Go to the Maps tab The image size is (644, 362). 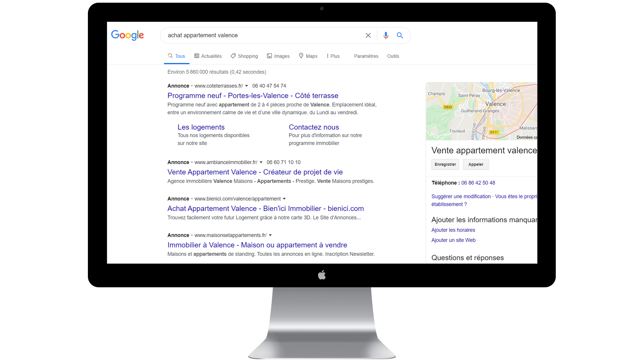(308, 56)
